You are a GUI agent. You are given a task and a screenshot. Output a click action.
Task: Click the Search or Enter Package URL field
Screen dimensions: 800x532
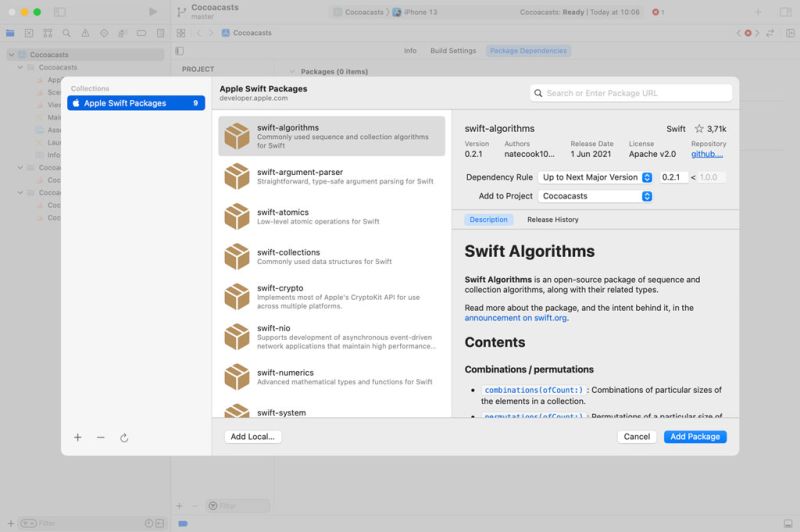point(631,93)
